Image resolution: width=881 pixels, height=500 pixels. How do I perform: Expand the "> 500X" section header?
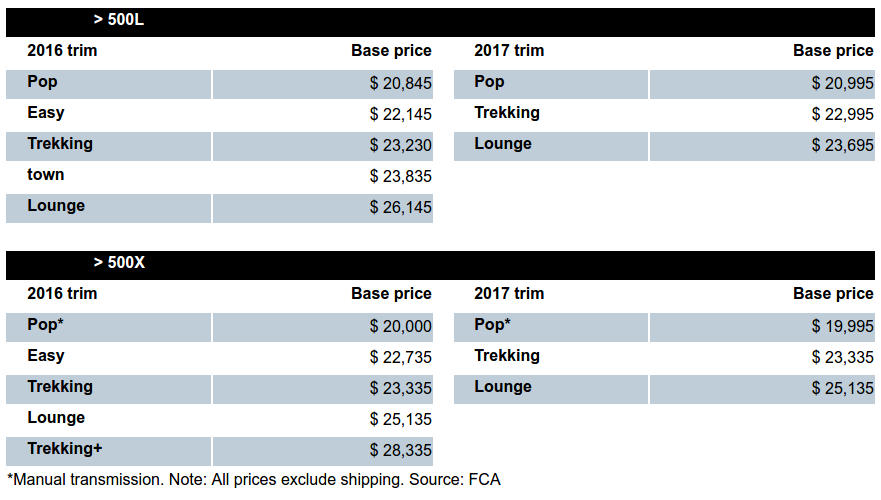pyautogui.click(x=119, y=263)
